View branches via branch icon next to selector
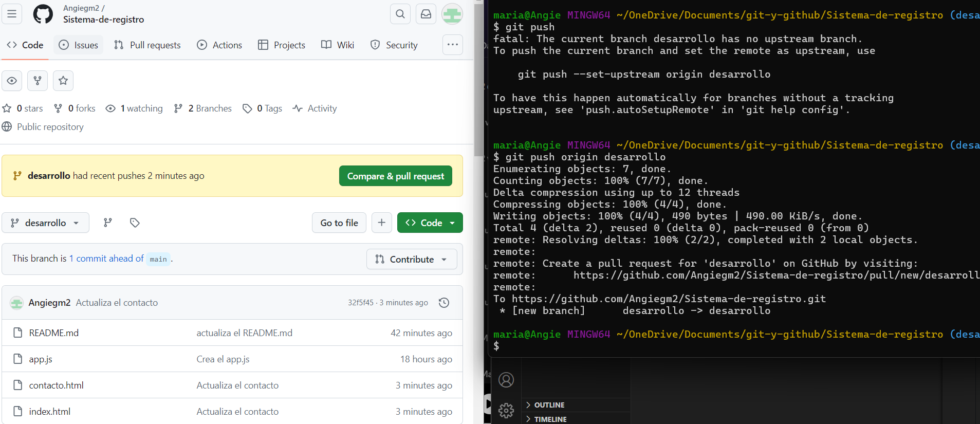 point(107,223)
